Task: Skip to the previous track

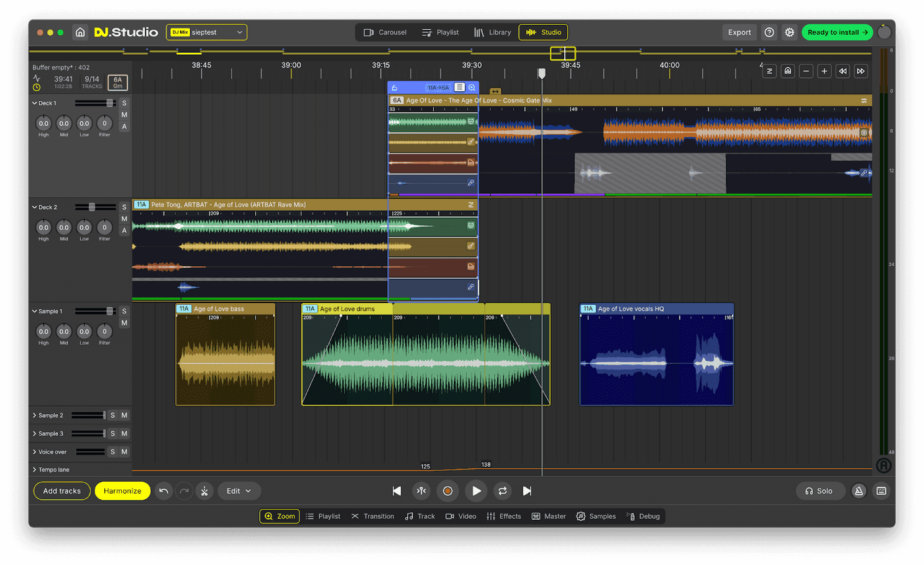Action: pos(396,491)
